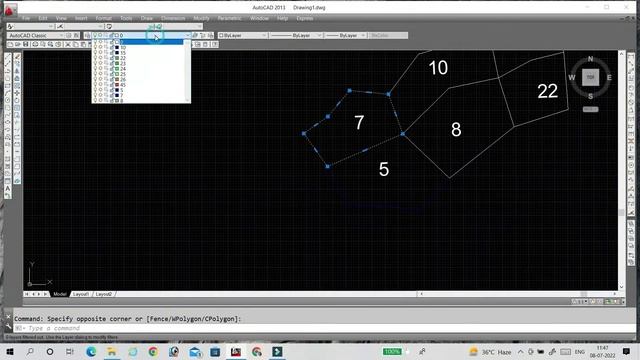
Task: Open the Express menu
Action: point(304,18)
